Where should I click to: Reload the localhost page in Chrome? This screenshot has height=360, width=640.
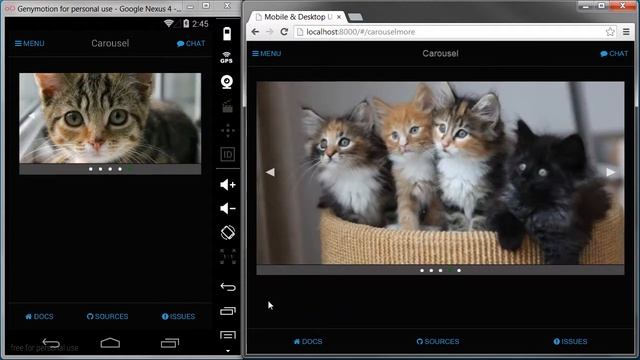click(284, 32)
